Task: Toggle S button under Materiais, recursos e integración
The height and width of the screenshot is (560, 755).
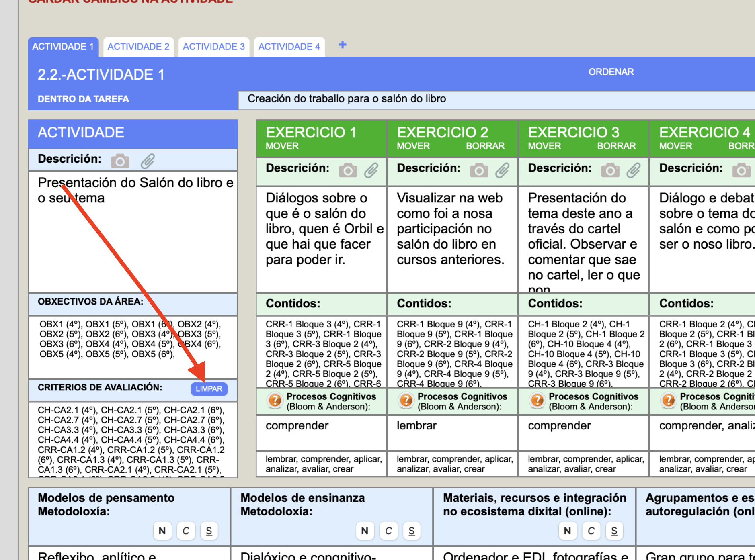Action: click(x=614, y=531)
